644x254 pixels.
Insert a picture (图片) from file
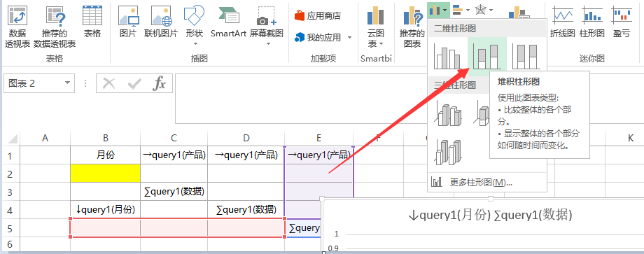coord(128,22)
